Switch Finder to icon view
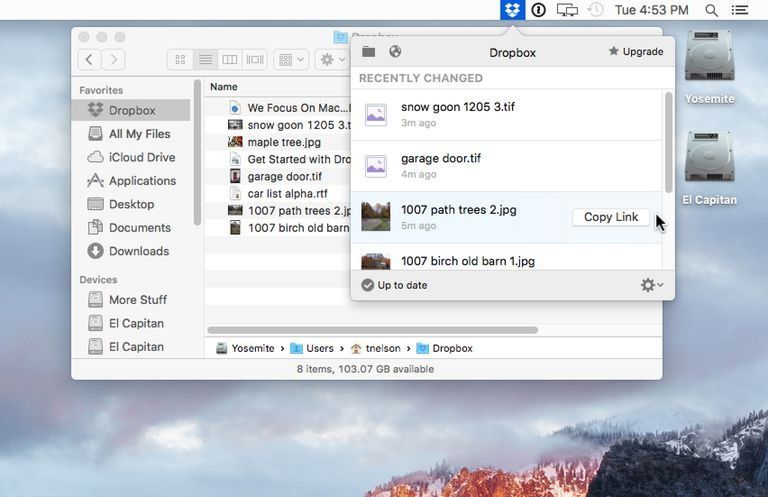Image resolution: width=768 pixels, height=497 pixels. coord(180,60)
